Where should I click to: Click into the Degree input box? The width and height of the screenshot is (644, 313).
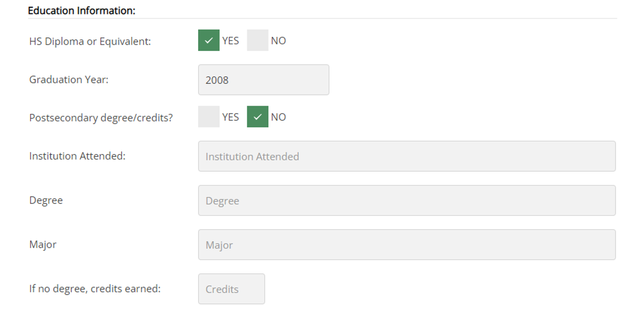(406, 201)
